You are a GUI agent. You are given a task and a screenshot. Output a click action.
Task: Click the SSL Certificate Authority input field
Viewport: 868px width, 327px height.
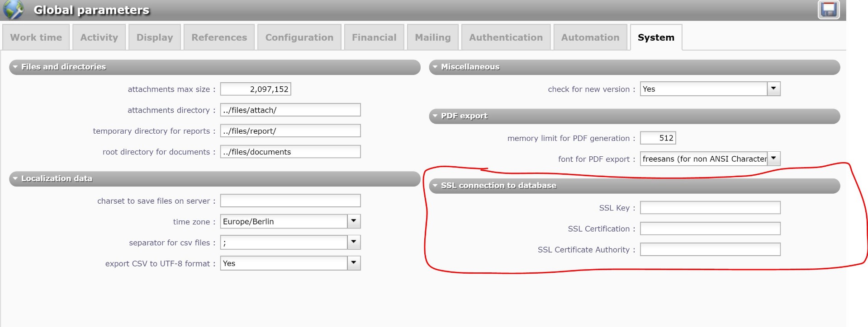coord(710,249)
